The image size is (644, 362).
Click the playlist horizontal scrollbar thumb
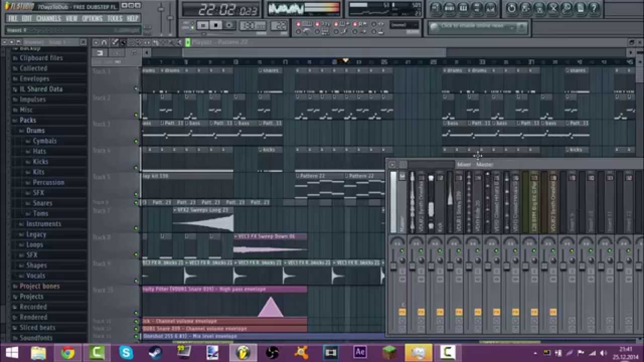[314, 52]
